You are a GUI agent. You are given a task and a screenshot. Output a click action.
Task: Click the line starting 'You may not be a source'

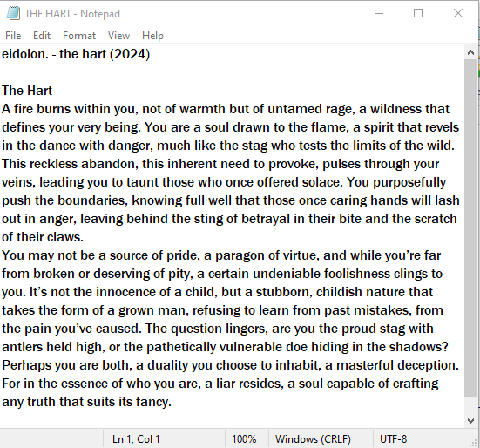pyautogui.click(x=221, y=255)
